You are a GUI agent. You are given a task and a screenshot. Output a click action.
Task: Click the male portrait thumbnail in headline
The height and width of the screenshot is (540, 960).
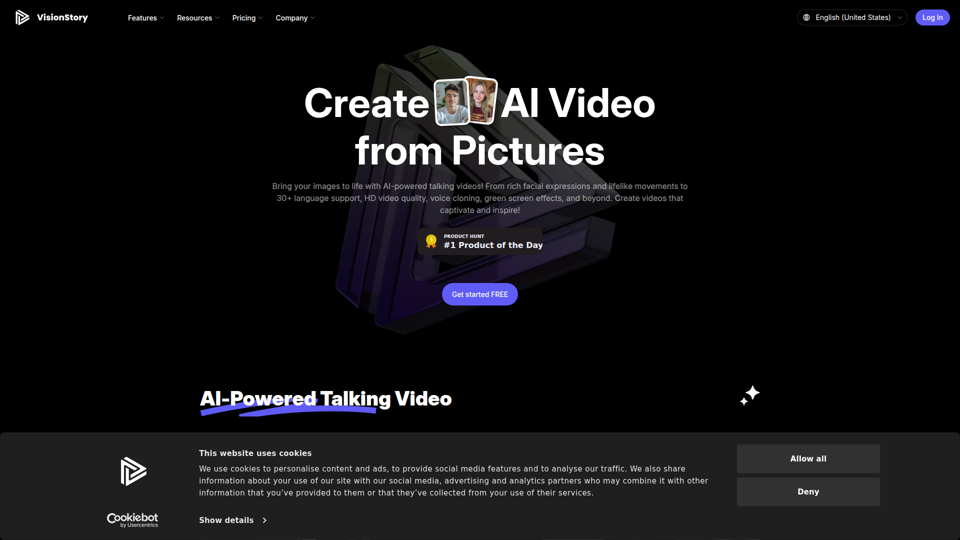coord(451,103)
